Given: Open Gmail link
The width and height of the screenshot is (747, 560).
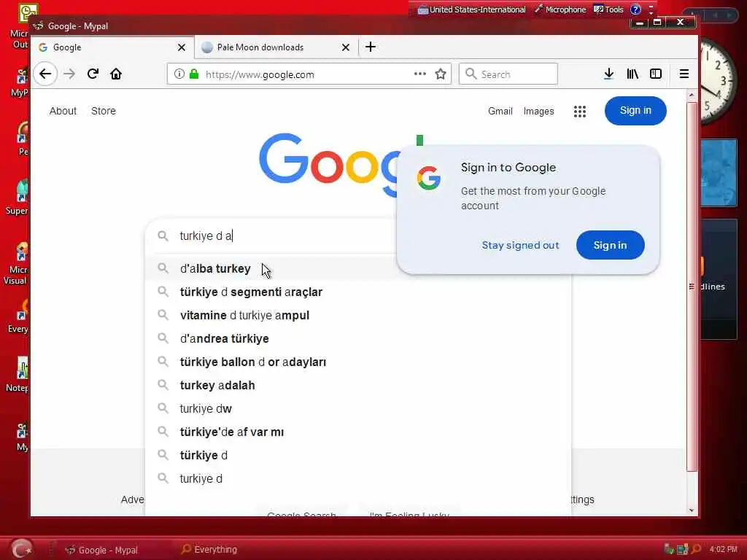Looking at the screenshot, I should click(x=500, y=111).
